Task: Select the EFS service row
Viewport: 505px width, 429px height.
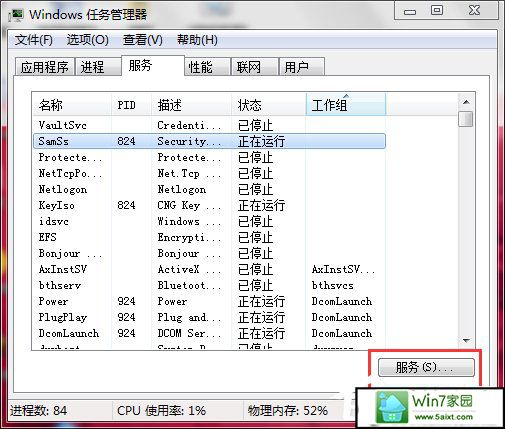Action: coord(209,237)
